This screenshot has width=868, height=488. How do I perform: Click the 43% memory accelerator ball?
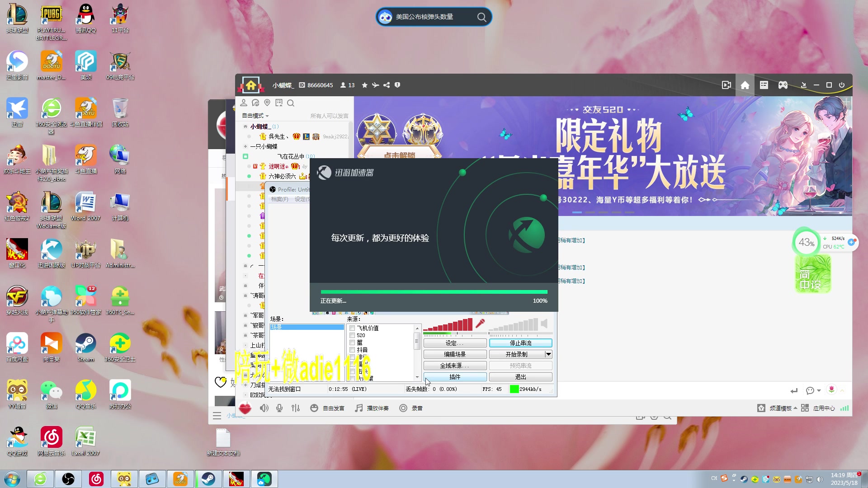[x=806, y=242]
